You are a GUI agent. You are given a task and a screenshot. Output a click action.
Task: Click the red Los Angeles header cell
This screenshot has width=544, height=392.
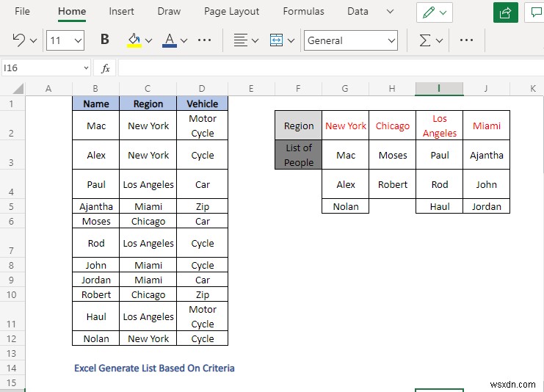tap(440, 126)
